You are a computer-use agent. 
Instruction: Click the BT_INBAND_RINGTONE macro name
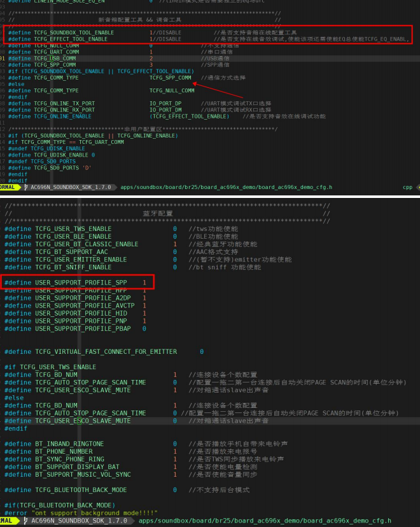pos(69,444)
